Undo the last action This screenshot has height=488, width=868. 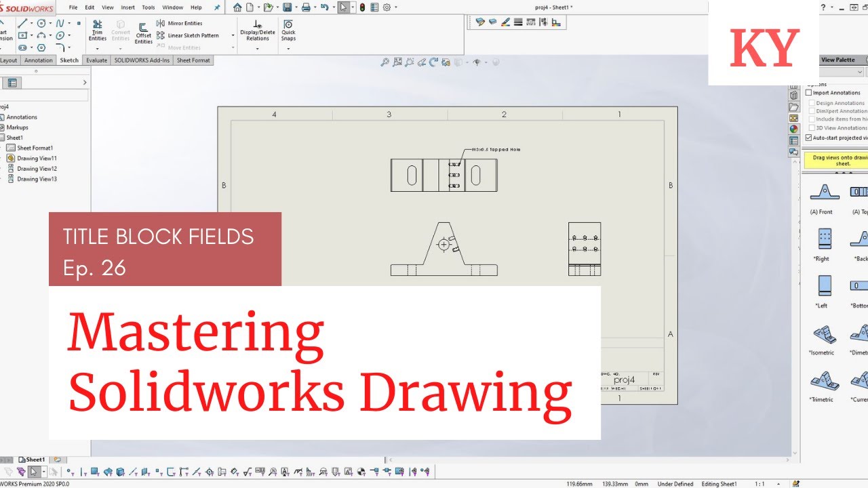pyautogui.click(x=325, y=7)
